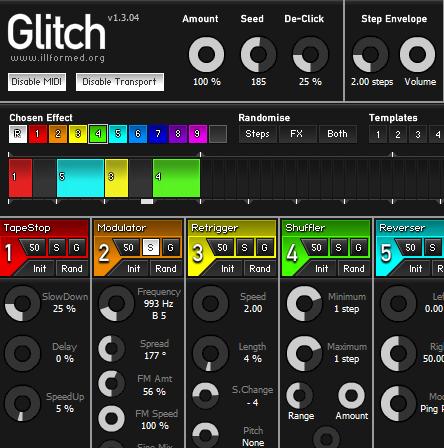Click the Modulator FM Amt knob

[x=112, y=383]
